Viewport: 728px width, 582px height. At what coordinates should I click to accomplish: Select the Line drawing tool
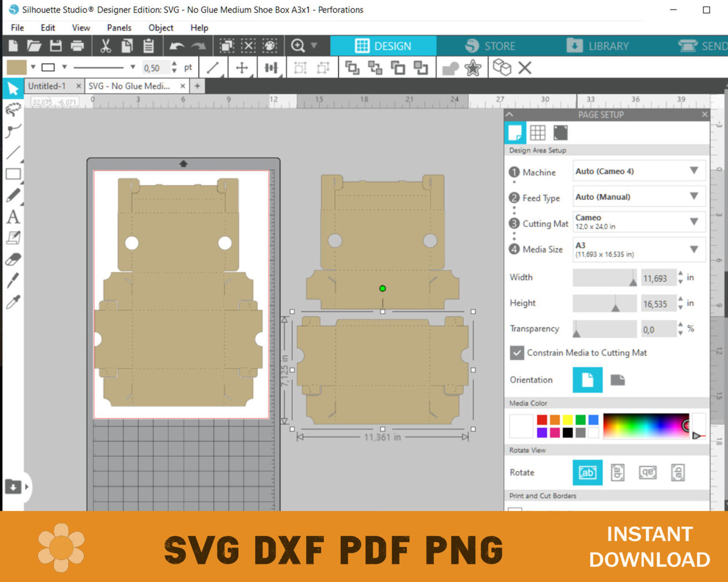(13, 152)
